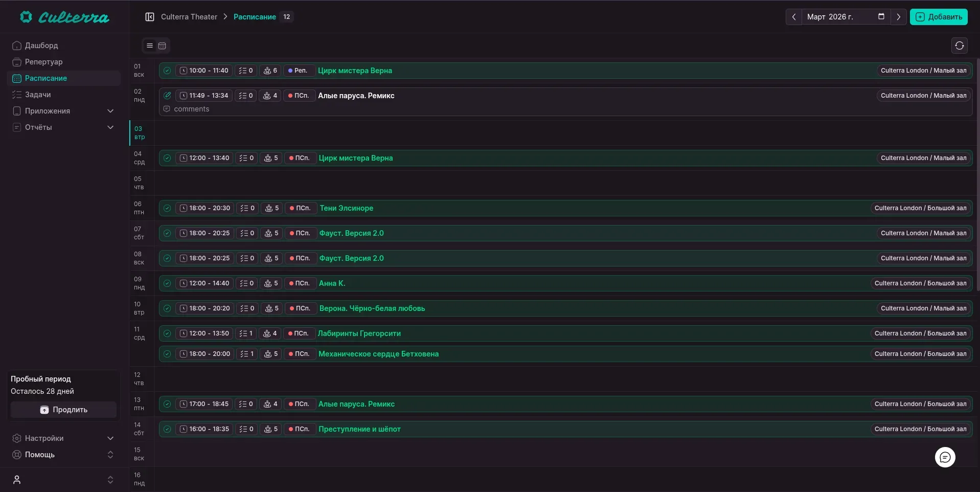This screenshot has width=980, height=492.
Task: Open the Март 2026 г. month field
Action: (x=846, y=17)
